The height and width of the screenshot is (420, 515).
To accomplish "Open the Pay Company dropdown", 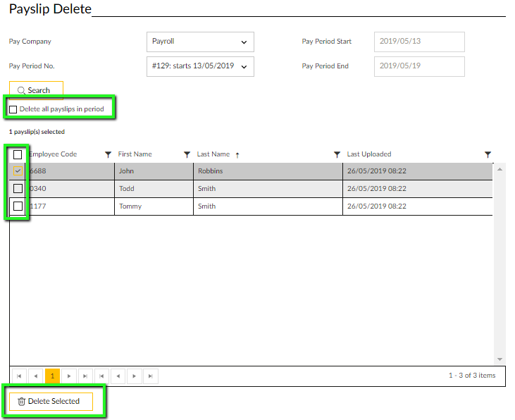I will pyautogui.click(x=200, y=42).
